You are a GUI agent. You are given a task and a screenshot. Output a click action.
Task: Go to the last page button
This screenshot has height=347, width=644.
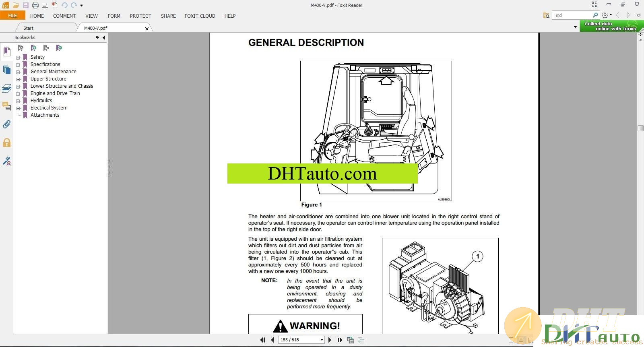340,340
